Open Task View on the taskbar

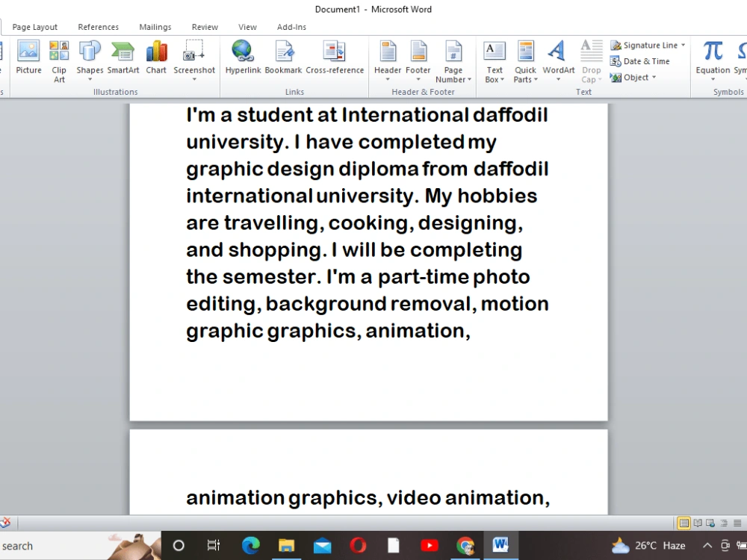click(214, 545)
